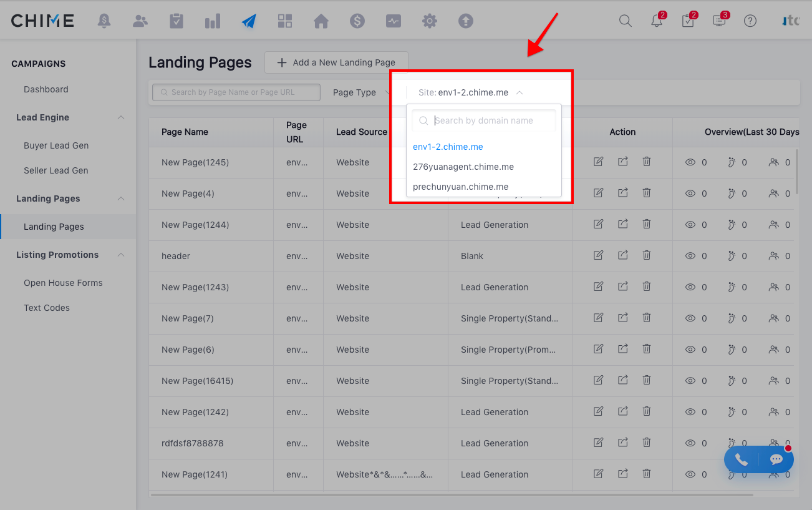Edit the header page row
This screenshot has height=510, width=812.
(599, 255)
